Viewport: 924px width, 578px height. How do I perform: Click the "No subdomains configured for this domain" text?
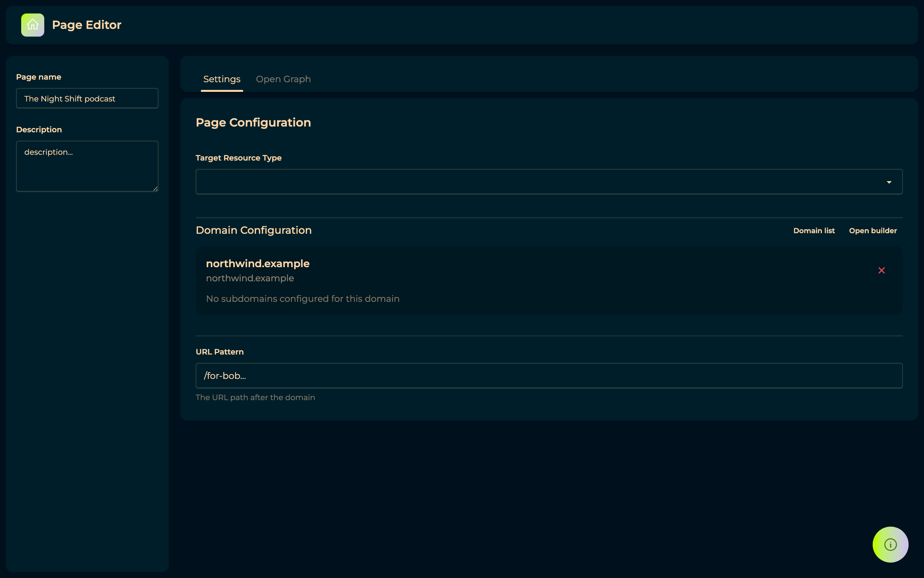tap(303, 299)
